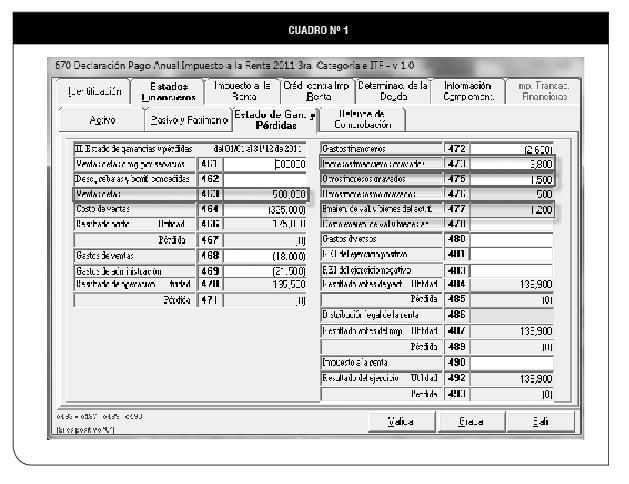629x484 pixels.
Task: Click the Costo de ventas label
Action: tap(103, 209)
